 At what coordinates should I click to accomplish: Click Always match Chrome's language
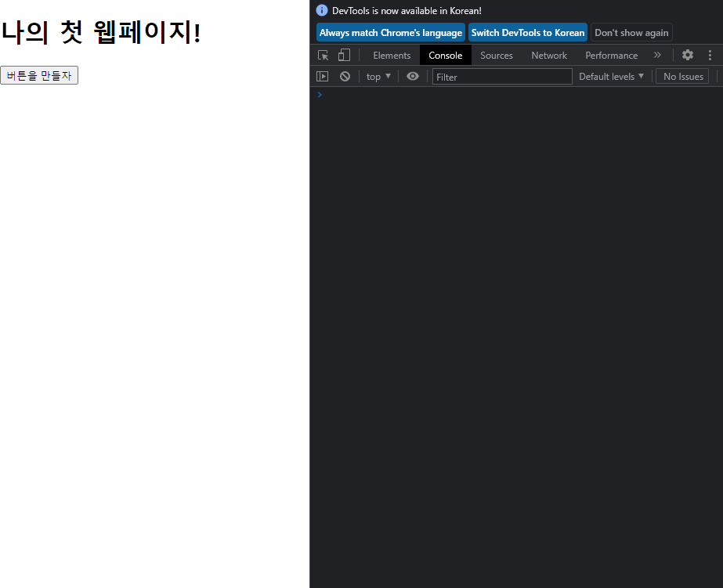pos(391,33)
